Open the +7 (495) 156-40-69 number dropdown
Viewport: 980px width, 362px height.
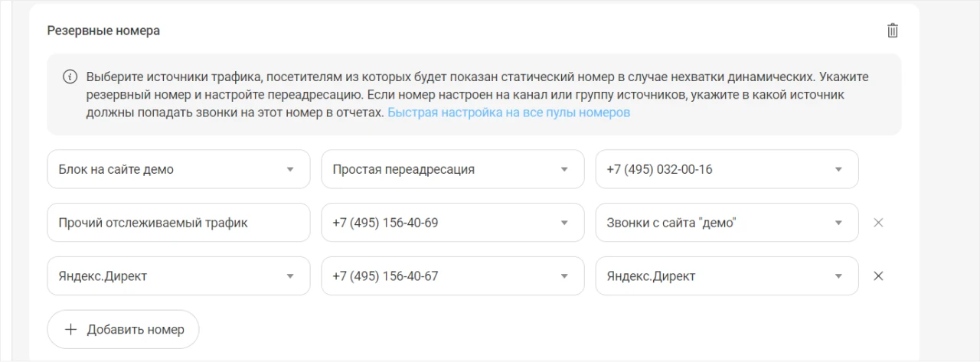tap(452, 223)
